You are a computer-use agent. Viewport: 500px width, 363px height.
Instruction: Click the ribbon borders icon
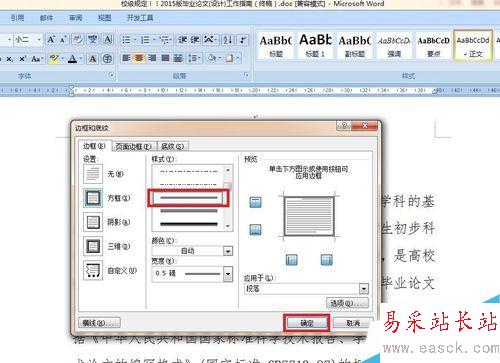click(229, 59)
